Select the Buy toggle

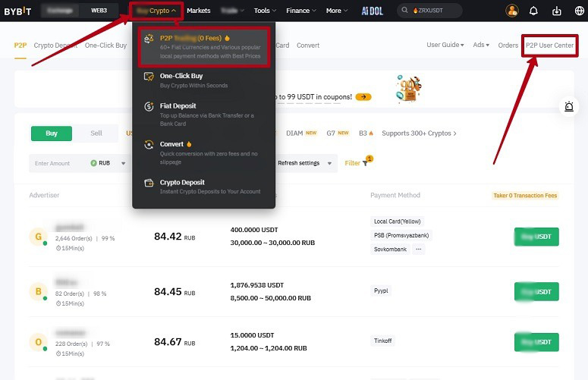click(51, 133)
